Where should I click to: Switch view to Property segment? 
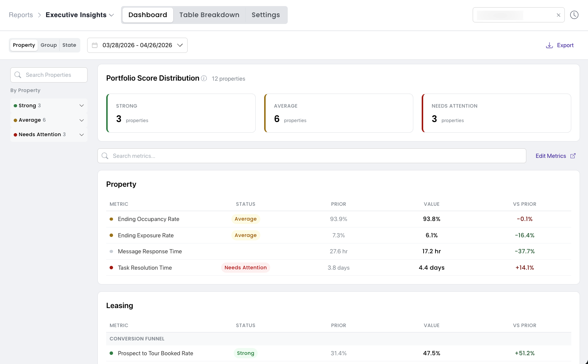click(x=24, y=45)
